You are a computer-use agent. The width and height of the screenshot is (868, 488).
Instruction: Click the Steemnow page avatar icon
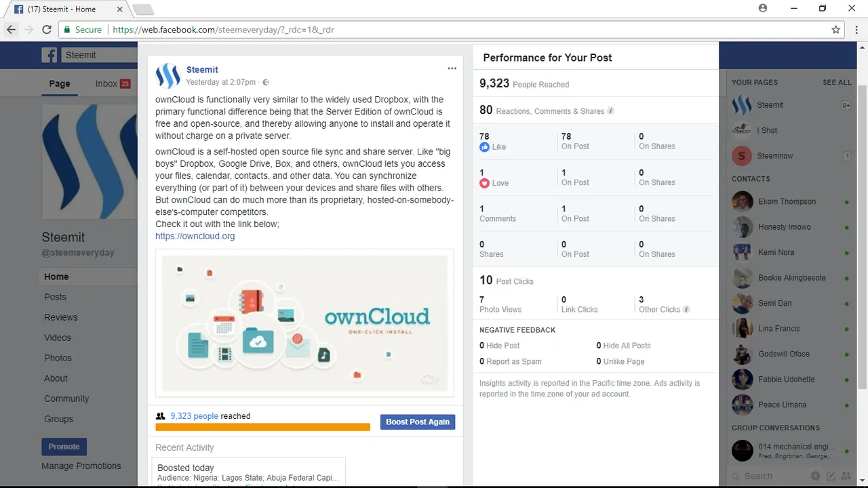click(x=742, y=156)
